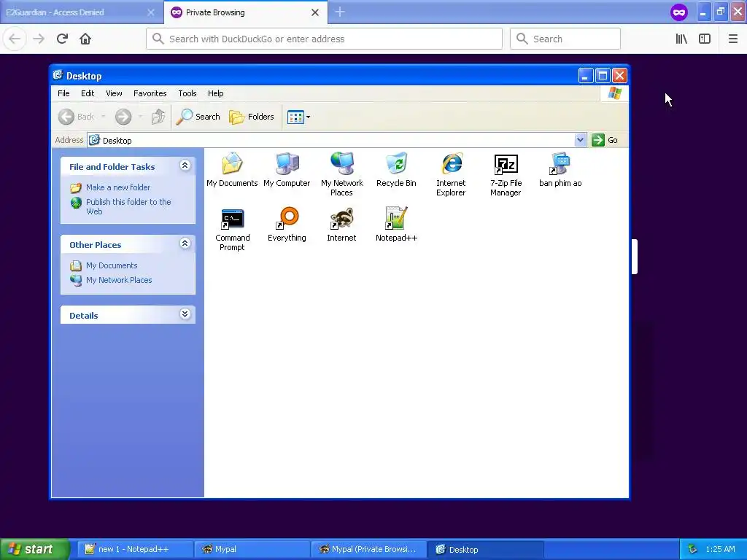The height and width of the screenshot is (560, 747).
Task: Select the My Computer icon
Action: tap(287, 169)
